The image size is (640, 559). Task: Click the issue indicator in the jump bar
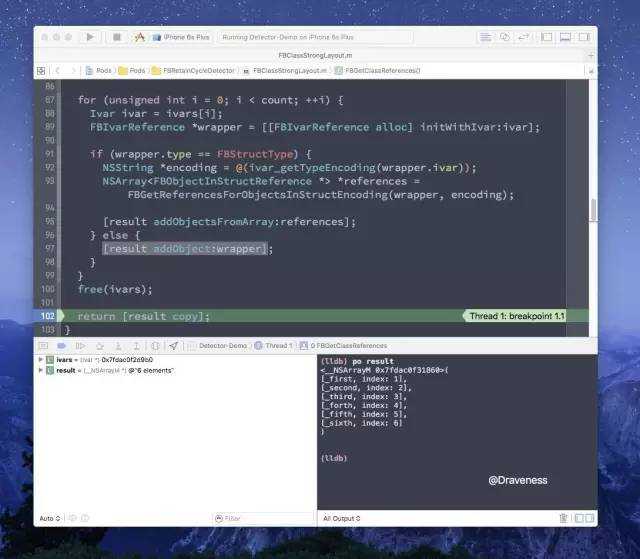tap(591, 71)
